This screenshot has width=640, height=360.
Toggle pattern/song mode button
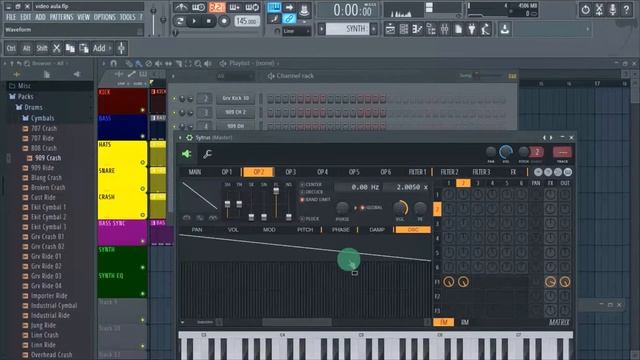(179, 21)
